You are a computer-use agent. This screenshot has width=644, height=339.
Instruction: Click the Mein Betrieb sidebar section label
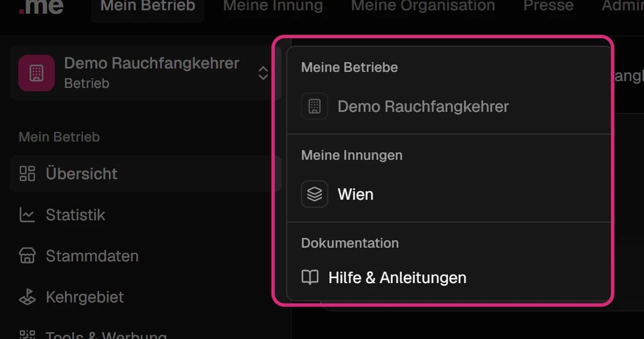59,137
